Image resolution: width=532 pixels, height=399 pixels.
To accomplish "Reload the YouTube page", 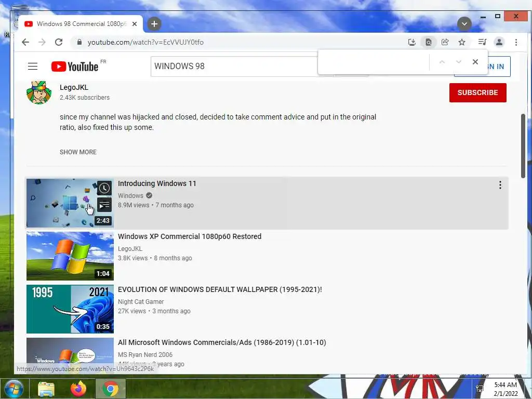I will click(x=59, y=42).
